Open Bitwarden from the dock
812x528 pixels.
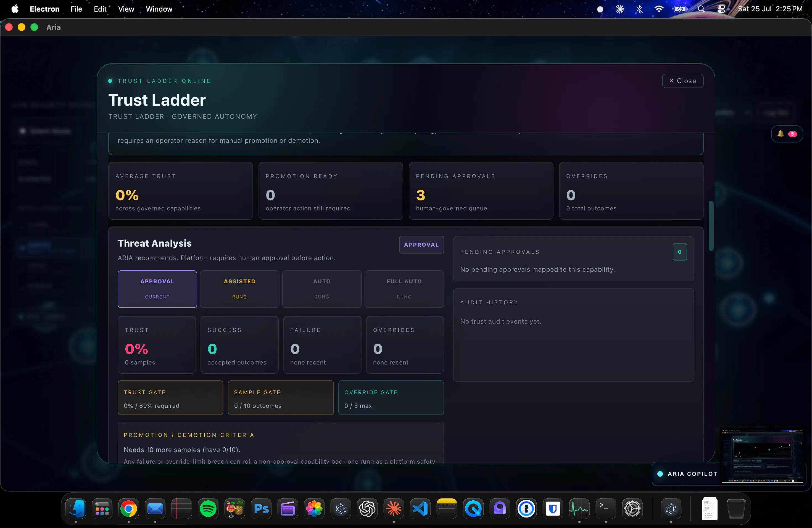click(553, 509)
